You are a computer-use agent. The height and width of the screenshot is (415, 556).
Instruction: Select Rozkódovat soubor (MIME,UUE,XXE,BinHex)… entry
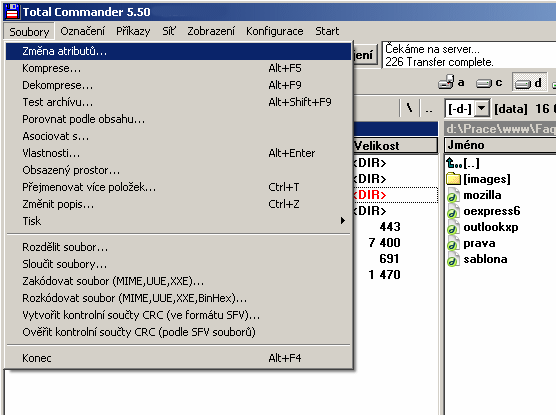178,298
